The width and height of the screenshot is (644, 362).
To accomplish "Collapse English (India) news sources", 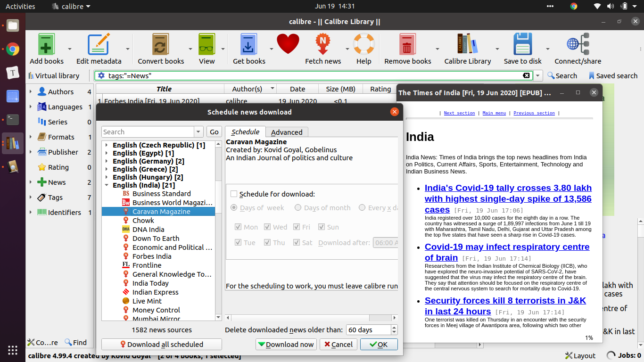I will click(107, 185).
